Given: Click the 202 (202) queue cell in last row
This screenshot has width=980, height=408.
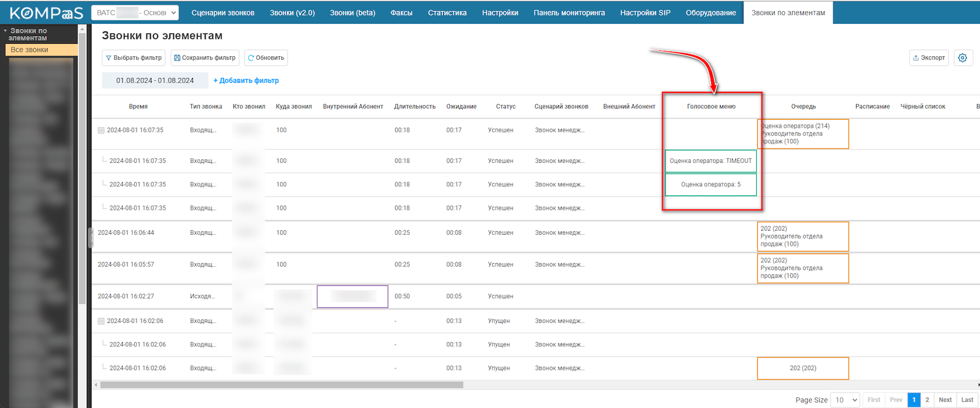Looking at the screenshot, I should 803,368.
